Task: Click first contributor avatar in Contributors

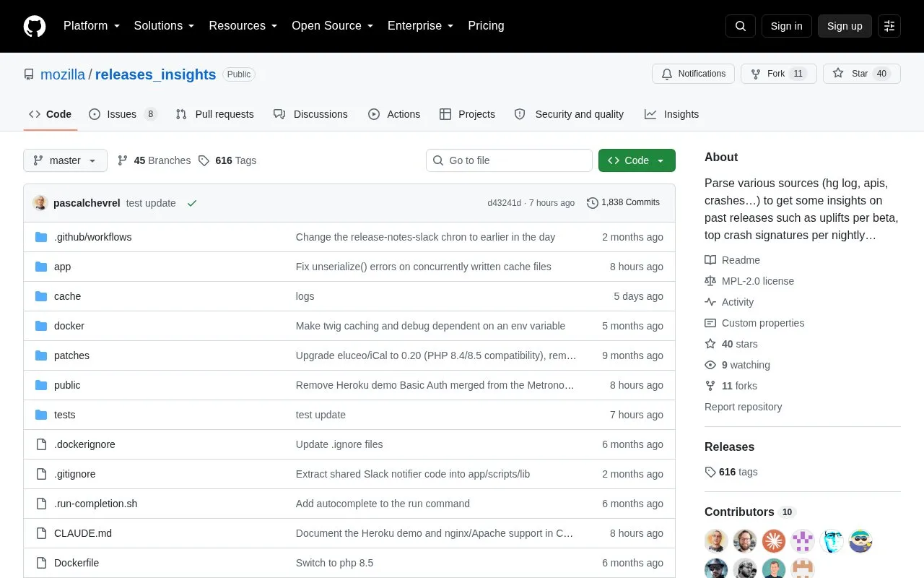Action: tap(716, 540)
